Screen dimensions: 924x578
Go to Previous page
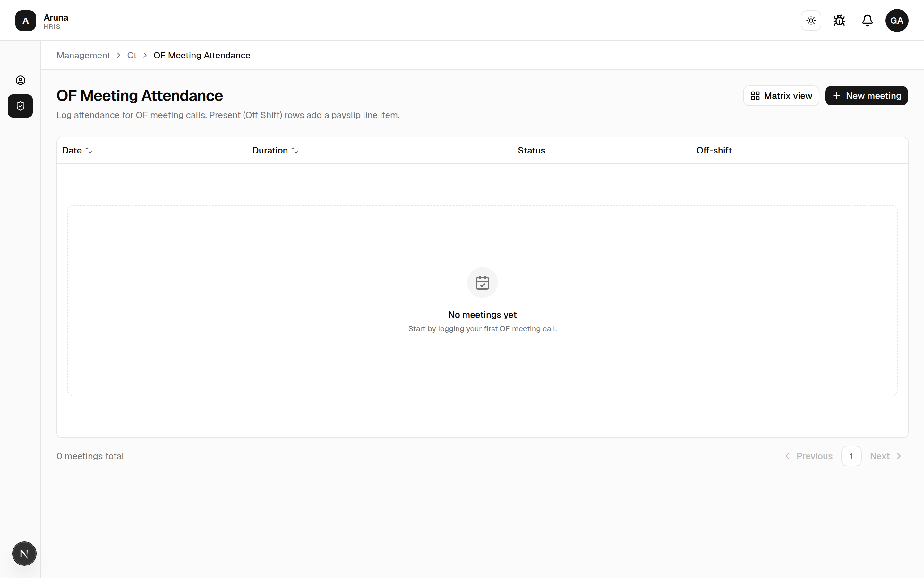click(x=809, y=456)
